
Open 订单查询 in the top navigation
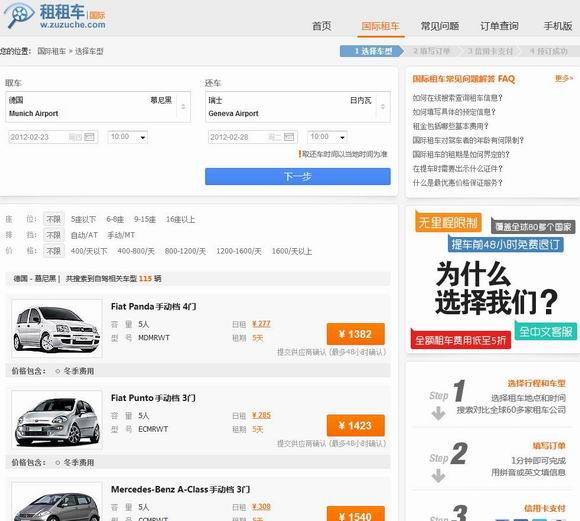point(499,26)
